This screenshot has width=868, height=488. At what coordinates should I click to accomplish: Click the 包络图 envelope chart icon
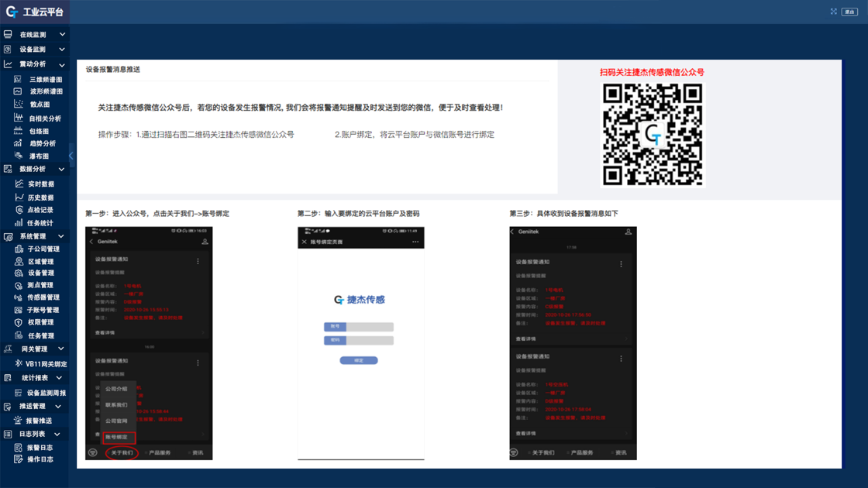tap(19, 131)
